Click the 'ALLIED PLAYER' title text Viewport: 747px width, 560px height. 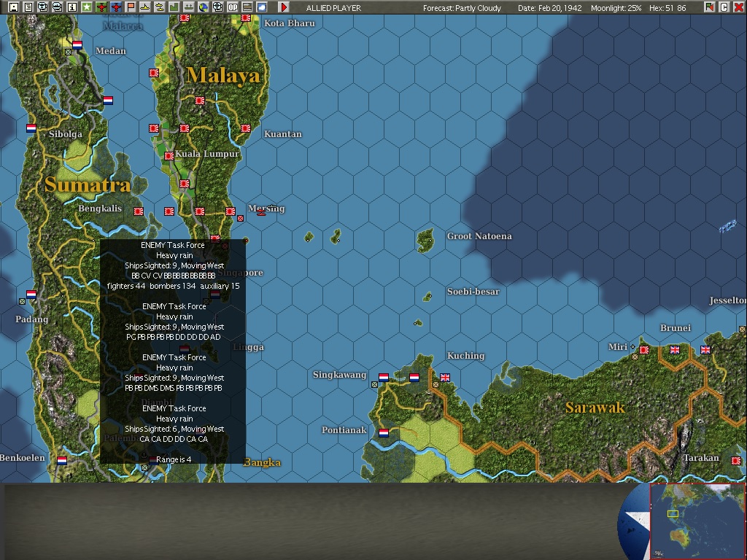pyautogui.click(x=333, y=7)
